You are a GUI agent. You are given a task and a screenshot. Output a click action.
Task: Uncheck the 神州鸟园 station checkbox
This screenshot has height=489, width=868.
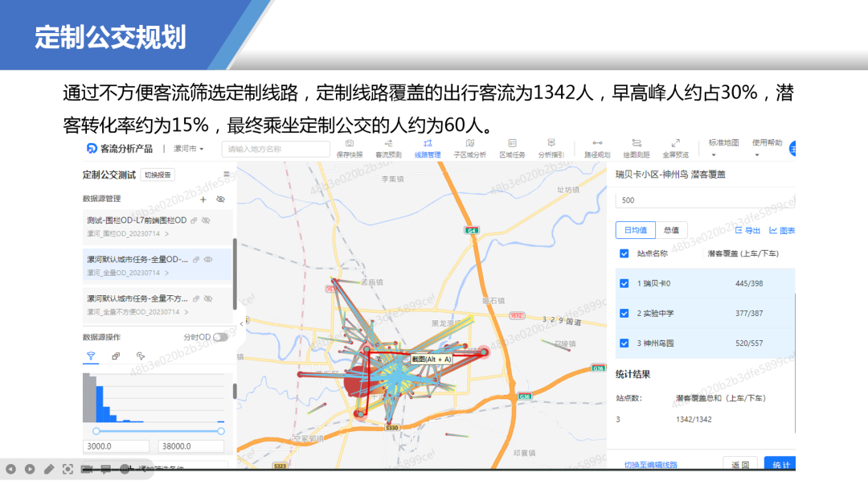click(x=624, y=343)
